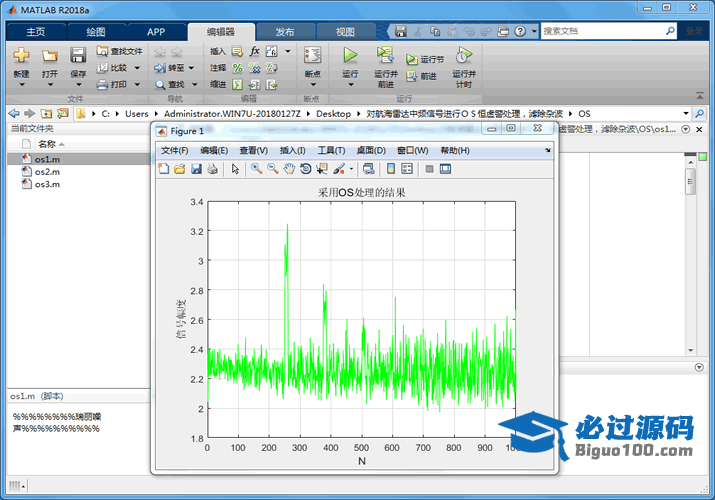Select the Zoom In magnifier tool
The width and height of the screenshot is (715, 500).
coord(257,169)
